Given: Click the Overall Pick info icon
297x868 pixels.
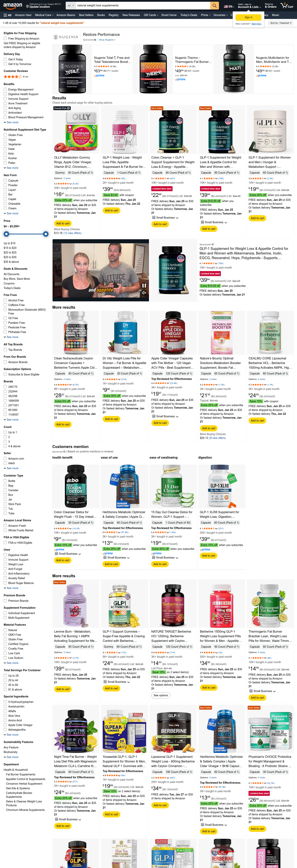Looking at the screenshot, I should click(69, 108).
